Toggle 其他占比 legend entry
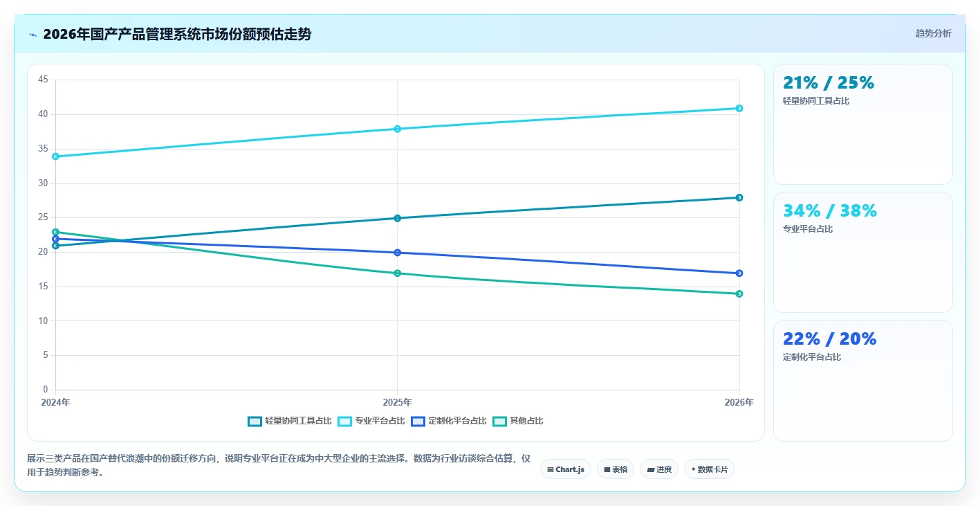980x506 pixels. tap(518, 421)
